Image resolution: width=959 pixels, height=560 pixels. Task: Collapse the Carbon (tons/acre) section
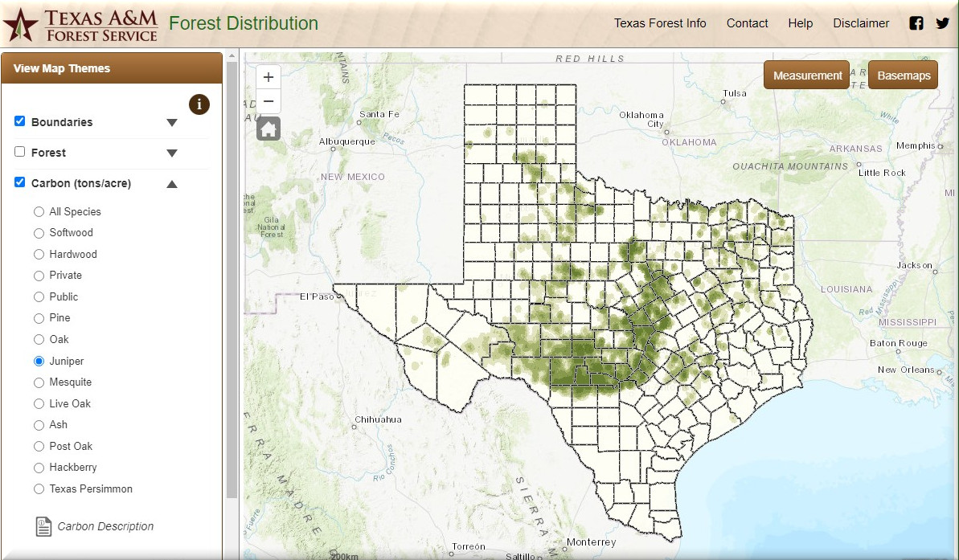(171, 184)
